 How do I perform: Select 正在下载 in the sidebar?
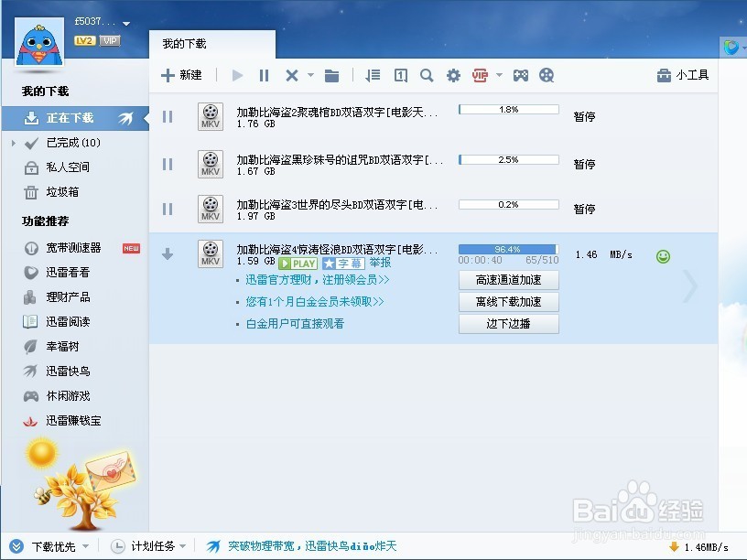75,118
